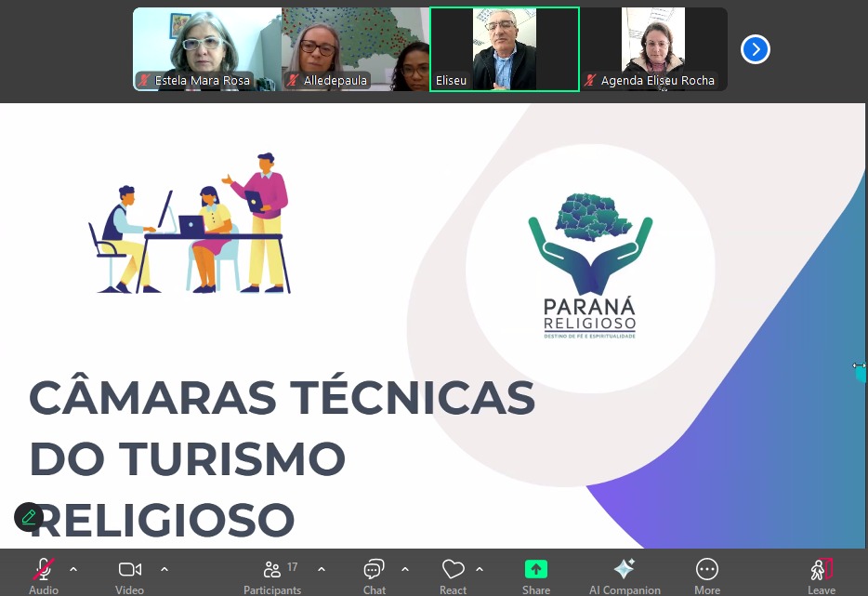Screen dimensions: 868x596
Task: Show next participants with the blue arrow
Action: tap(755, 49)
